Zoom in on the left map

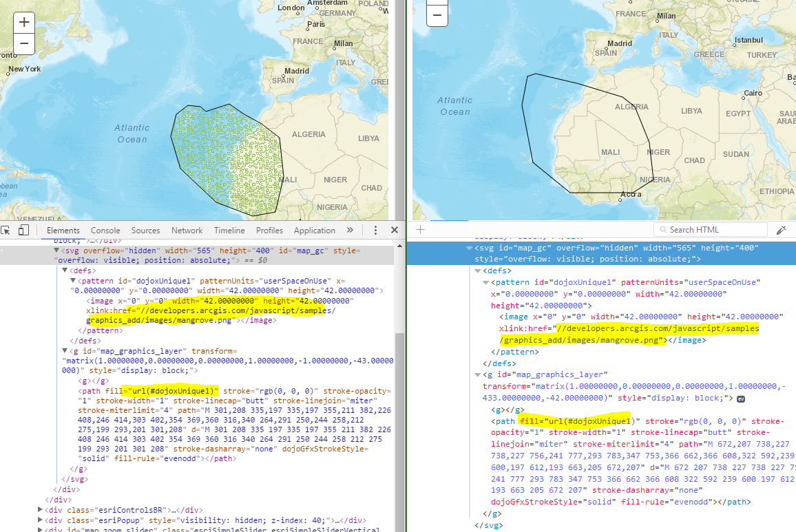[24, 22]
